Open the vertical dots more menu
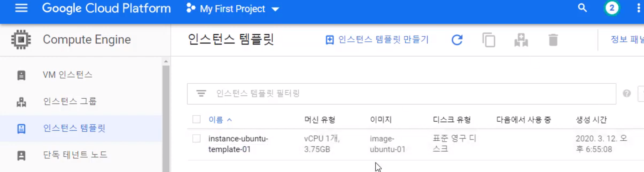This screenshot has height=172, width=644. point(638,8)
